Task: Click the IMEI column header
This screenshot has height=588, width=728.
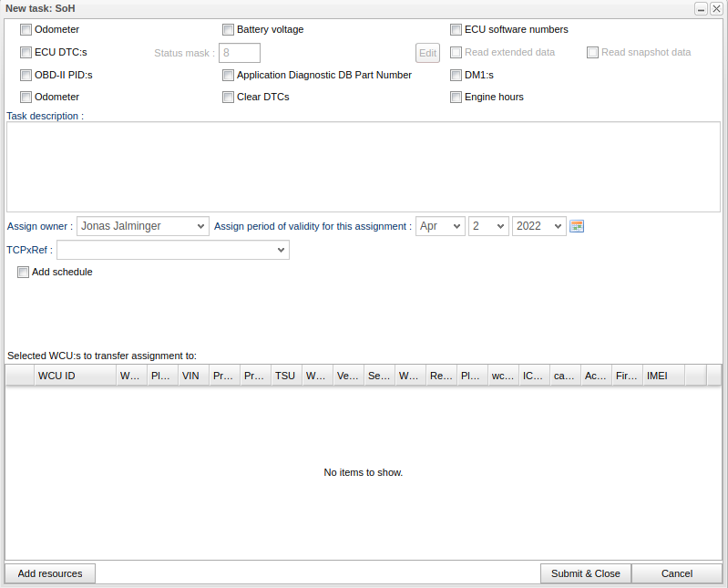Action: (662, 376)
